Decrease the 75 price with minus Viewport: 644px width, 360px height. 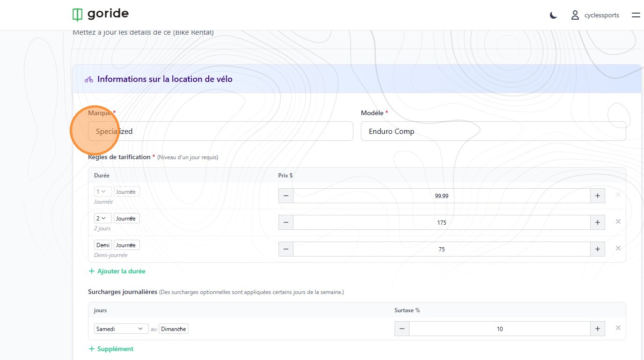point(286,249)
